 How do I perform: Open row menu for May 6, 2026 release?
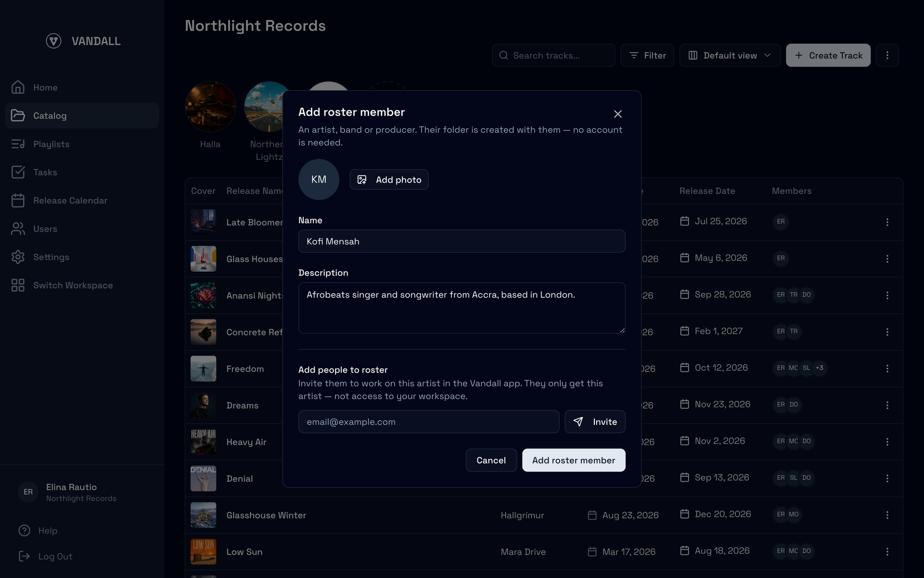887,259
